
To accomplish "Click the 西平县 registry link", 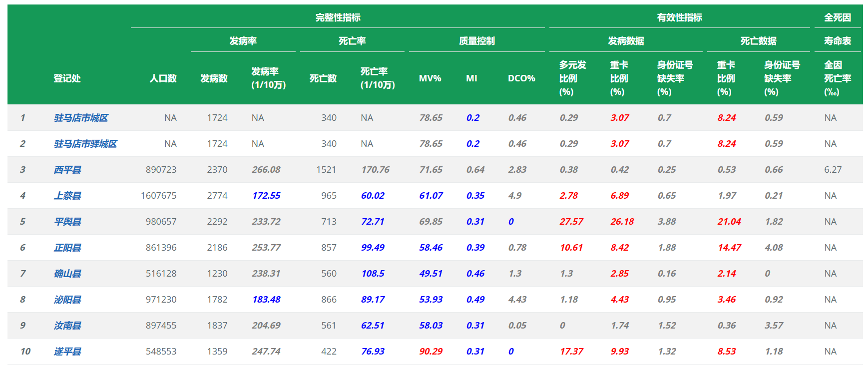I will [x=67, y=170].
